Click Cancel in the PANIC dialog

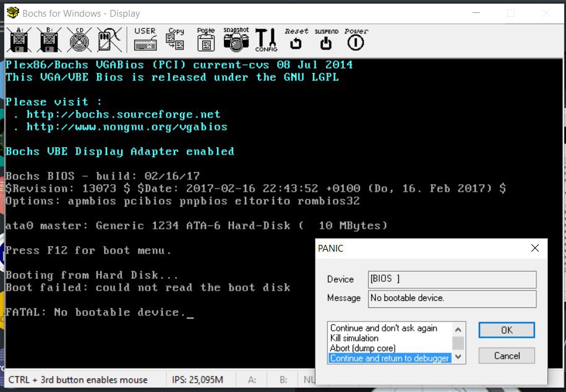click(507, 356)
